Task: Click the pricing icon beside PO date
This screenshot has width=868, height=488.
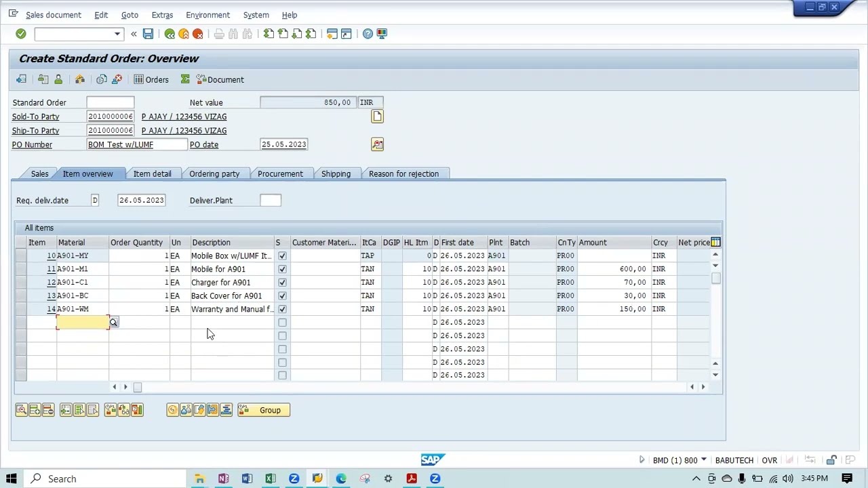Action: tap(377, 144)
